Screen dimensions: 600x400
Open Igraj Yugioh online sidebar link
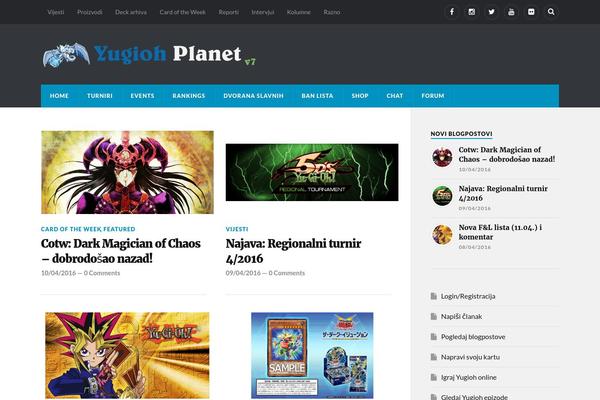[x=469, y=377]
